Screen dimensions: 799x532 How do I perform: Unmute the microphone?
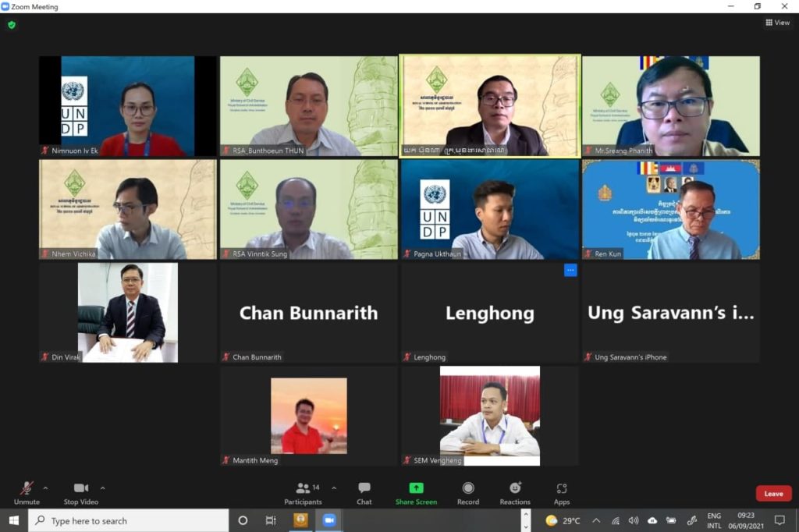[27, 494]
